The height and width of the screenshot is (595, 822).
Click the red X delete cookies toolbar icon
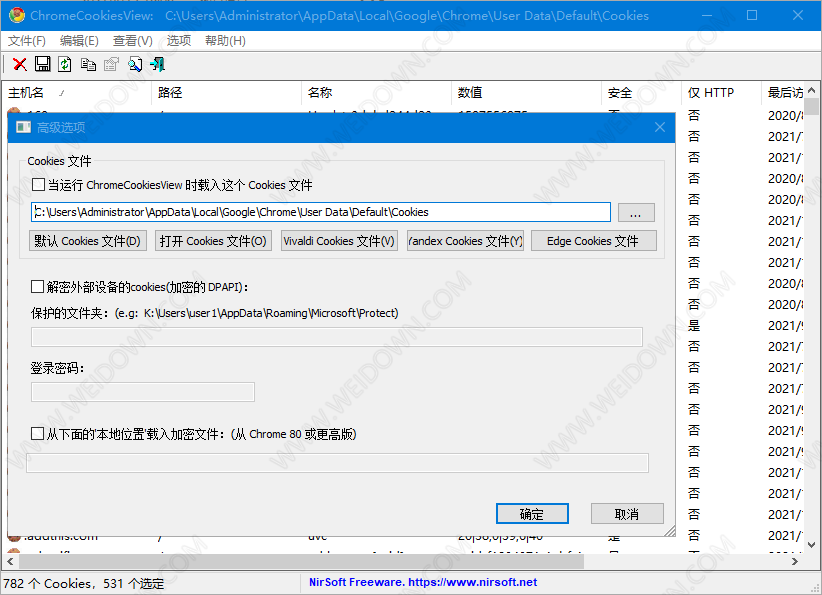[x=20, y=64]
